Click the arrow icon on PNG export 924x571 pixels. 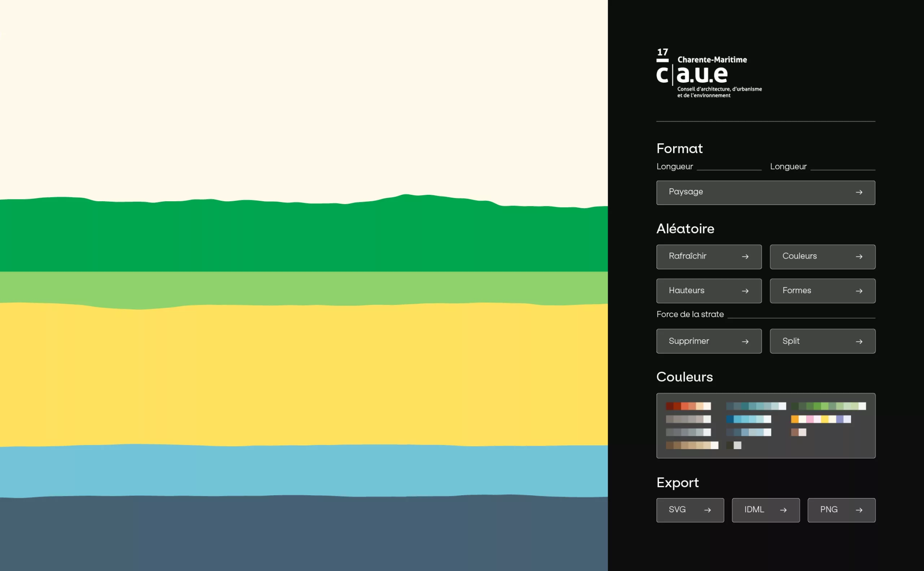(859, 510)
